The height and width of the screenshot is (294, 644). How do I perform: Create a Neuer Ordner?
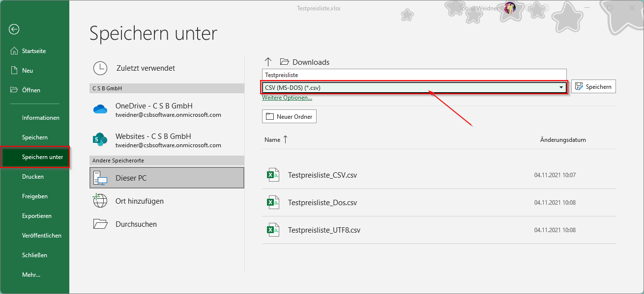(289, 116)
